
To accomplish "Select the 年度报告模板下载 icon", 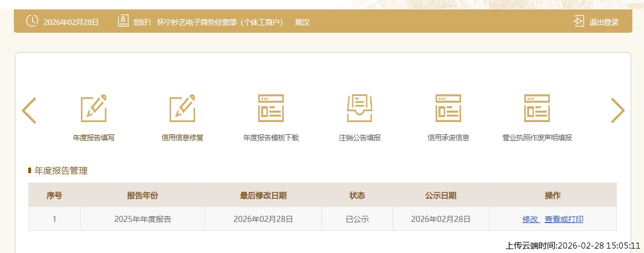I will point(271,108).
